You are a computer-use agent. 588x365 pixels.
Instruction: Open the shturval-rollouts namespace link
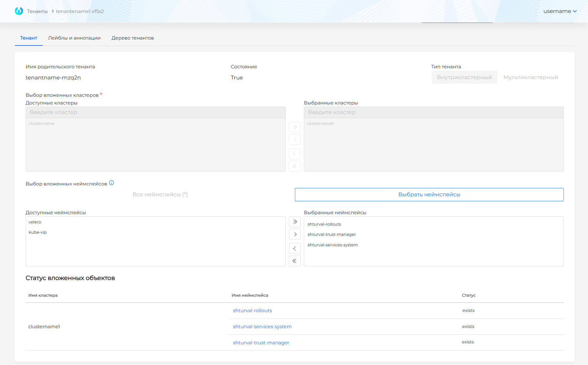click(252, 311)
